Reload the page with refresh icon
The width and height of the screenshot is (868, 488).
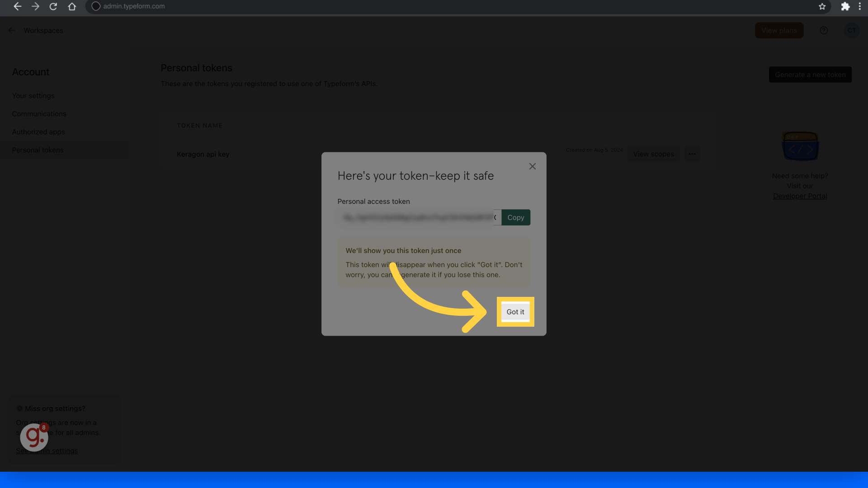(x=53, y=6)
